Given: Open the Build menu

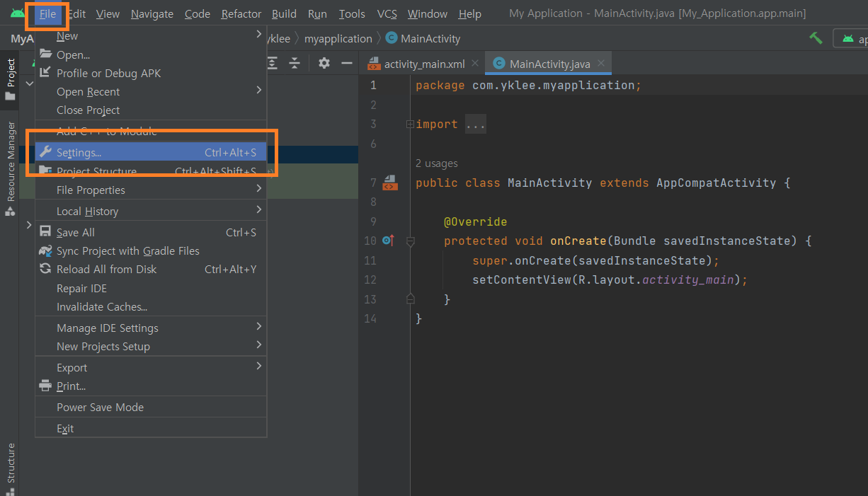Looking at the screenshot, I should pyautogui.click(x=285, y=14).
